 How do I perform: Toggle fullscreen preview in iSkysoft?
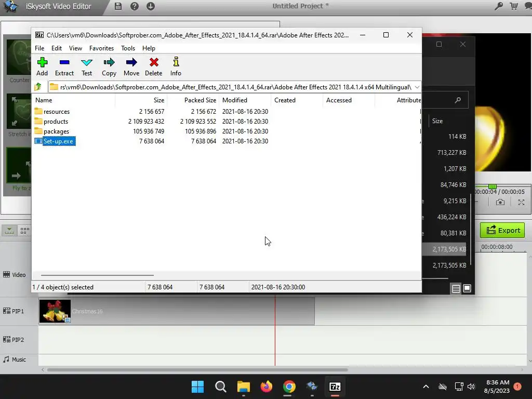(521, 203)
